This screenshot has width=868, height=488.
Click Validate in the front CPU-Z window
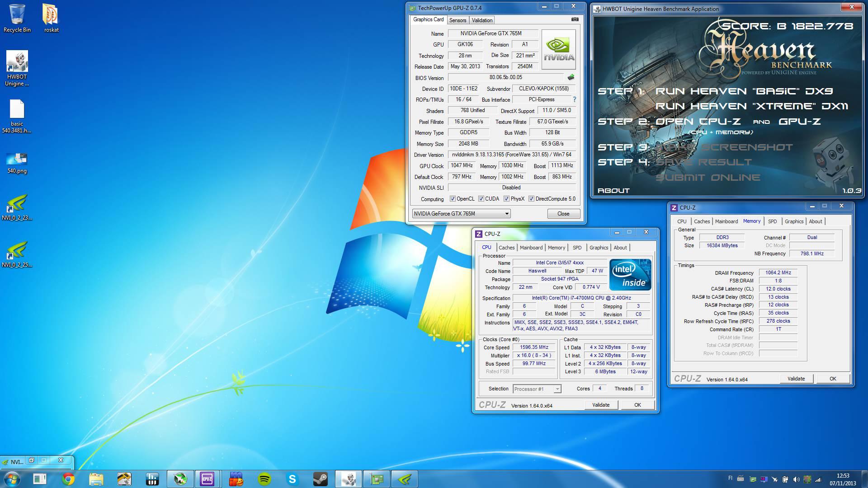coord(601,405)
